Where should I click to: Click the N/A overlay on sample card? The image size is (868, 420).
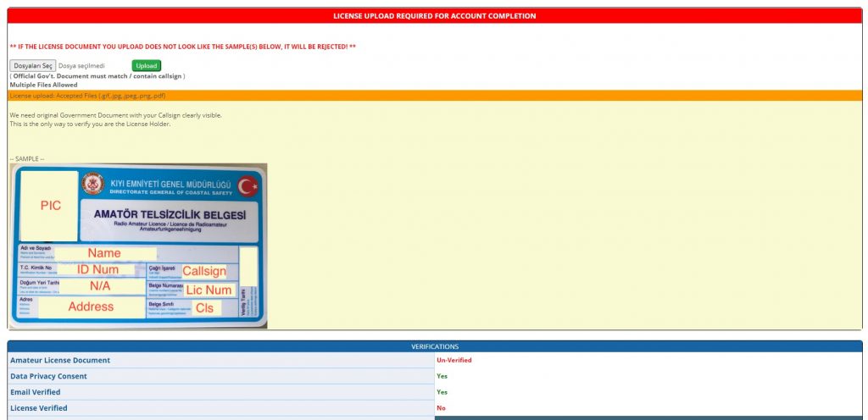coord(100,286)
